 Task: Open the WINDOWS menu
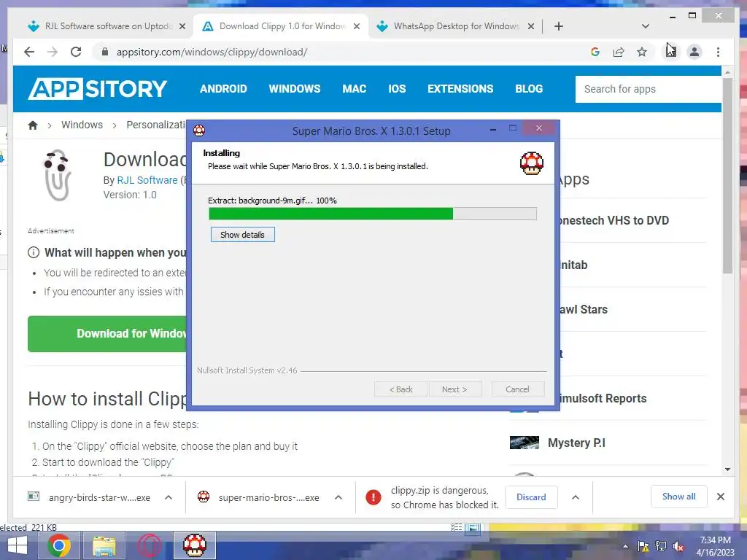[x=295, y=88]
